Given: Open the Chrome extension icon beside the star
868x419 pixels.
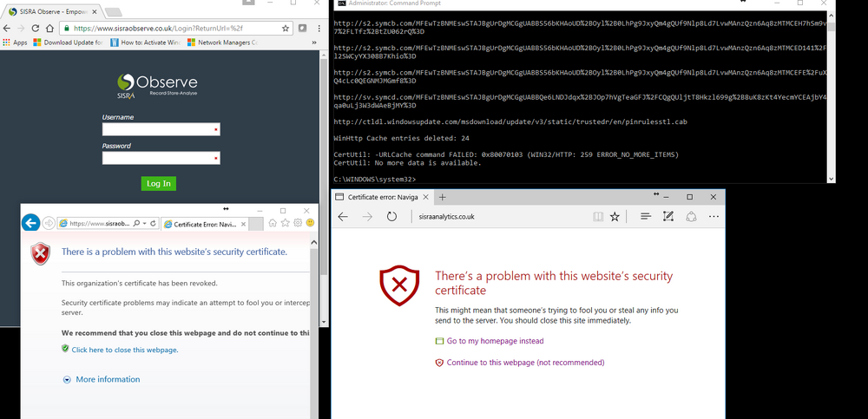Looking at the screenshot, I should (x=303, y=29).
